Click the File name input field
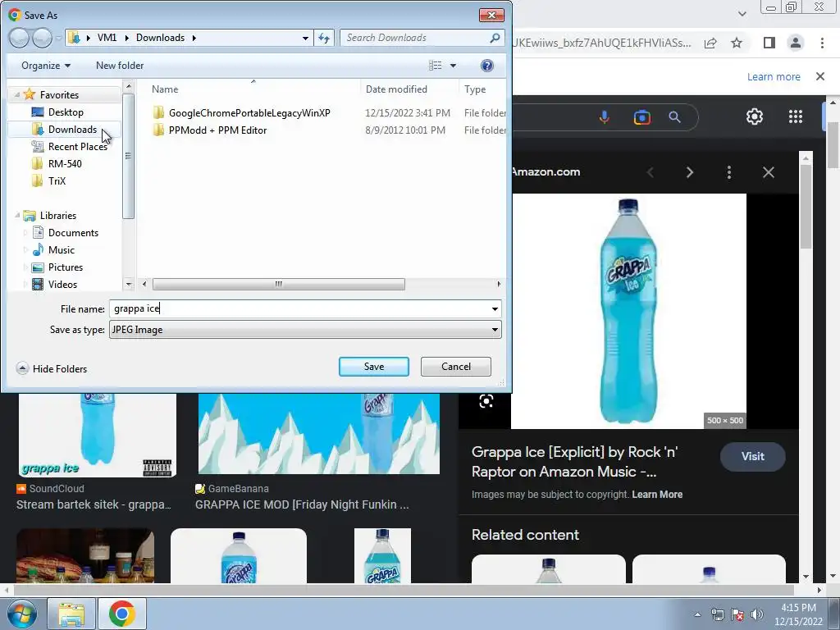 click(x=299, y=308)
